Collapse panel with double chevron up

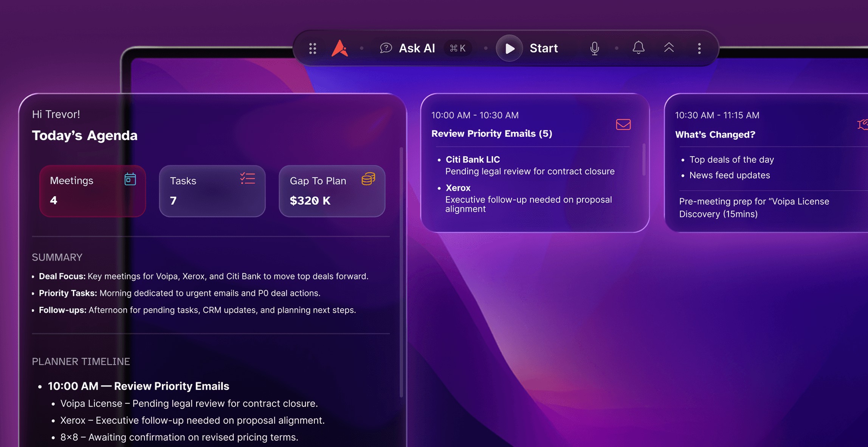coord(669,48)
